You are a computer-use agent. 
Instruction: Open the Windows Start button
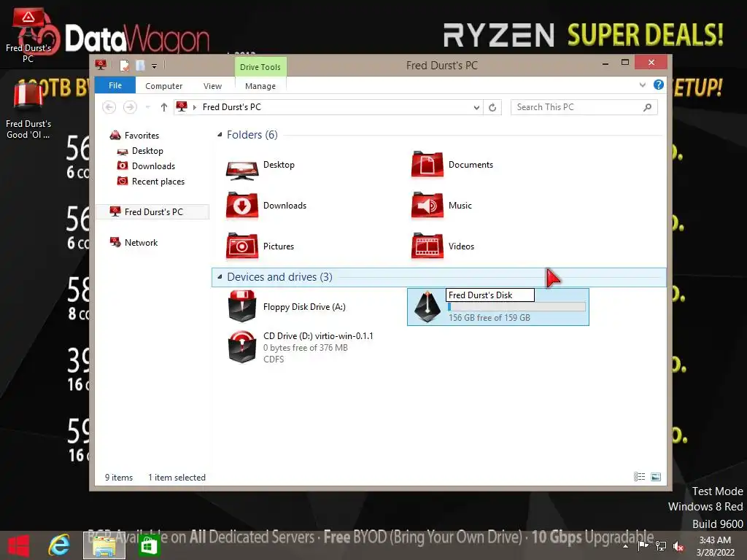tap(18, 545)
